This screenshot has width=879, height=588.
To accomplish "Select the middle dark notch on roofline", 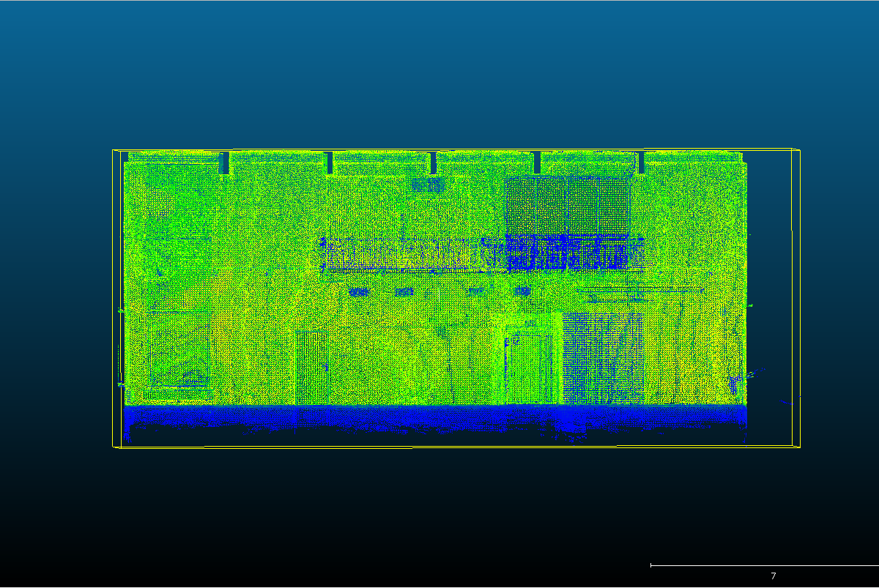I will [x=433, y=163].
